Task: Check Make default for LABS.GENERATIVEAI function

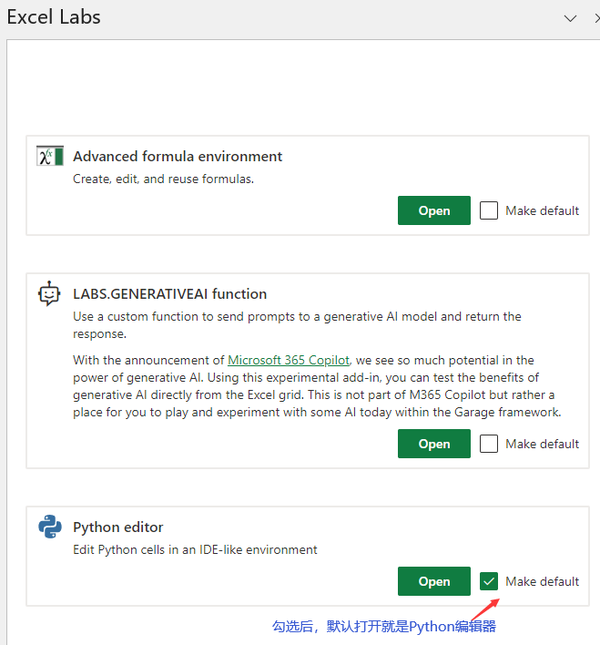Action: click(x=489, y=444)
